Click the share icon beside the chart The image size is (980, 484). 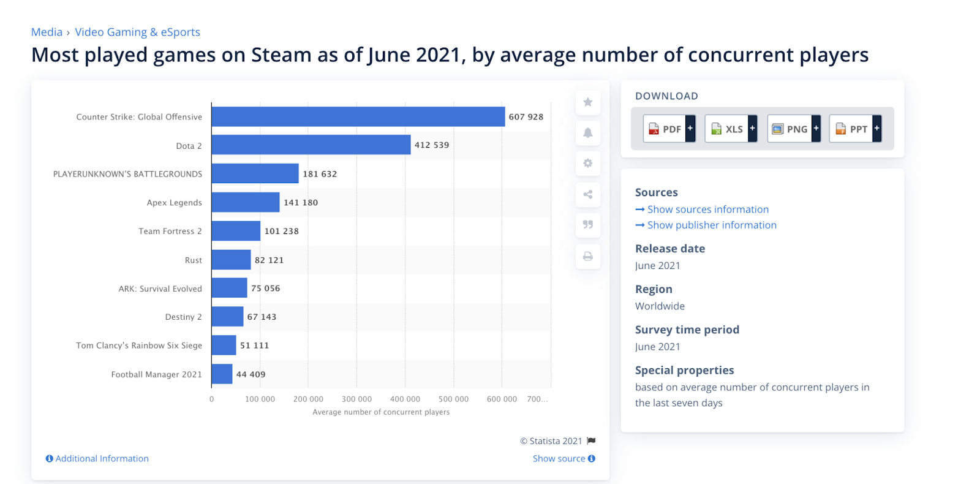[587, 194]
